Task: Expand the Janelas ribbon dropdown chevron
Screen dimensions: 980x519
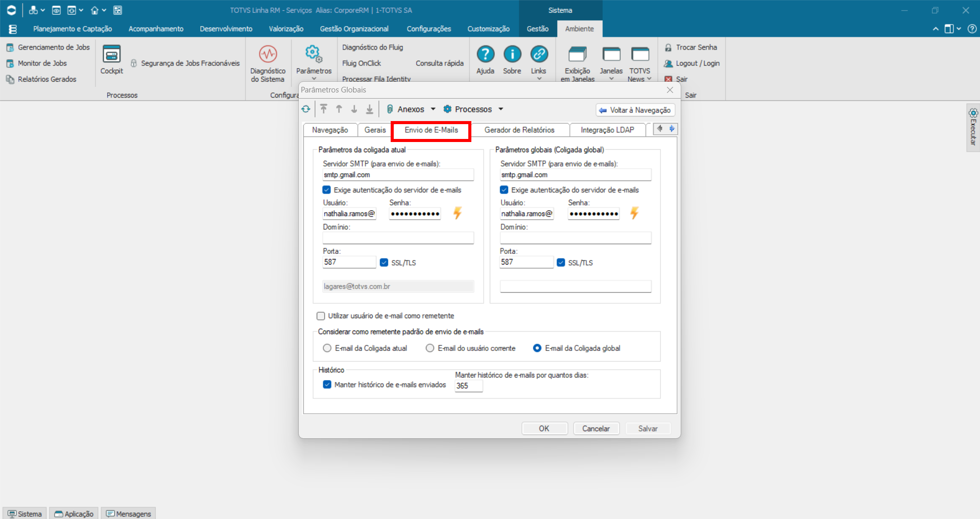Action: tap(611, 79)
